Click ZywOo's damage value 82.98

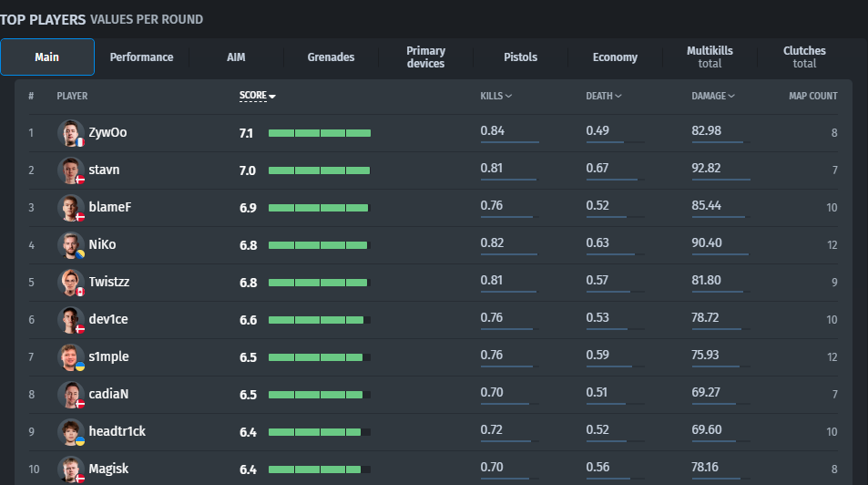(707, 130)
